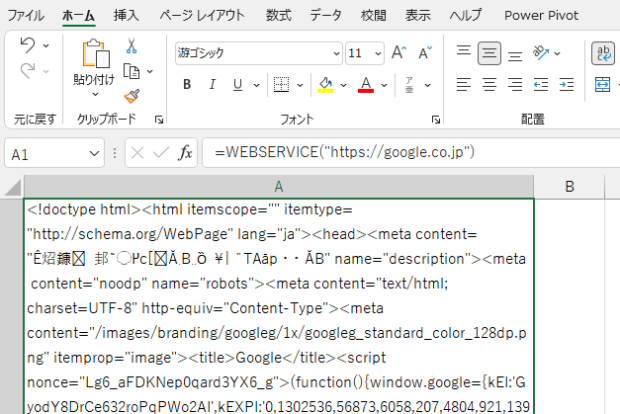This screenshot has width=620, height=414.
Task: Open orientation dropdown arrow
Action: [x=557, y=53]
